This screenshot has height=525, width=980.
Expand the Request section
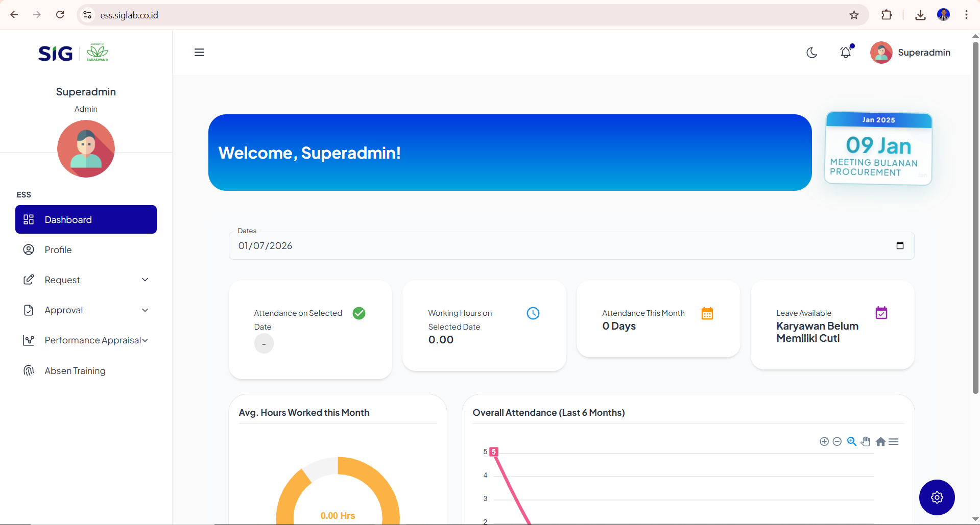click(146, 280)
